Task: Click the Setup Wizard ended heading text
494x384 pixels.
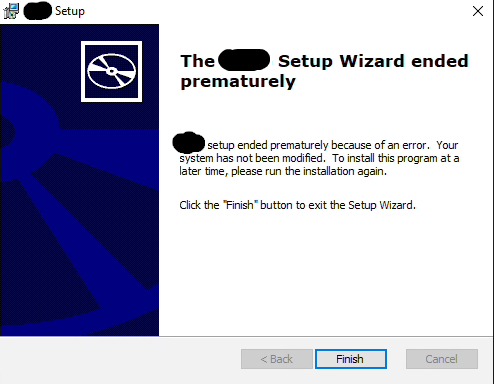Action: (x=373, y=61)
